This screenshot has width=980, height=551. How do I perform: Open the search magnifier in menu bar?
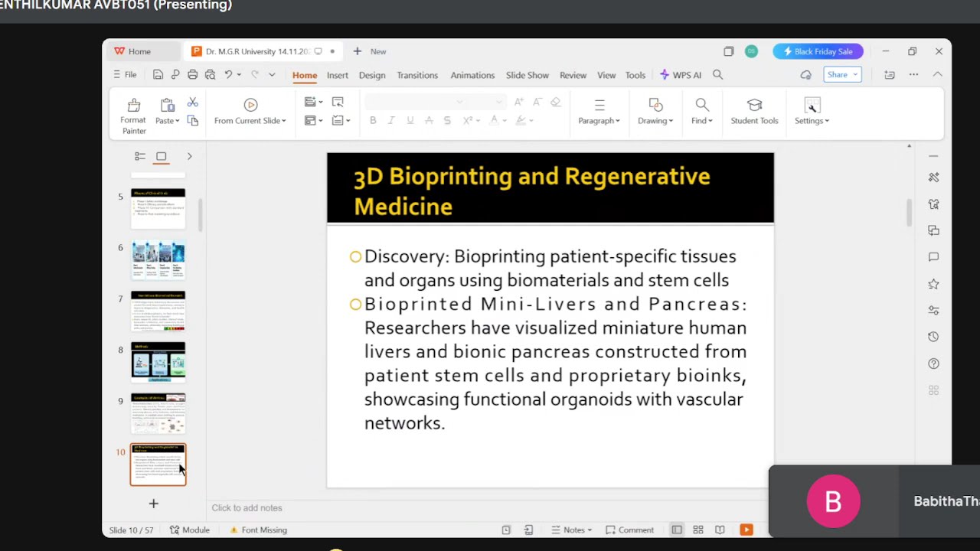coord(717,75)
